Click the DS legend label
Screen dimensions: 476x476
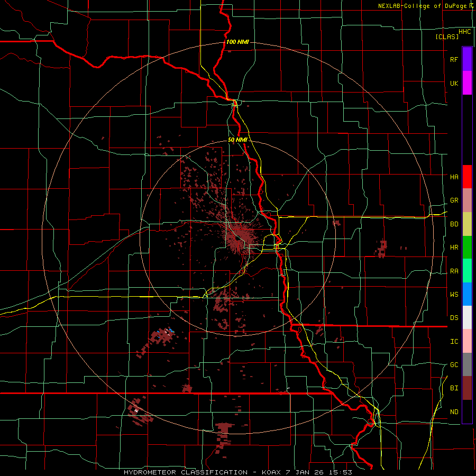coord(454,317)
